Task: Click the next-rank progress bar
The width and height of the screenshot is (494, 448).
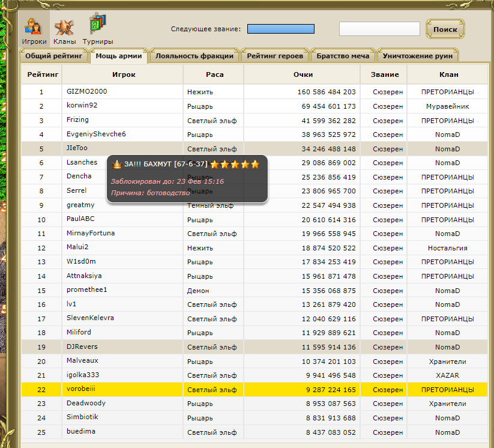Action: tap(281, 29)
